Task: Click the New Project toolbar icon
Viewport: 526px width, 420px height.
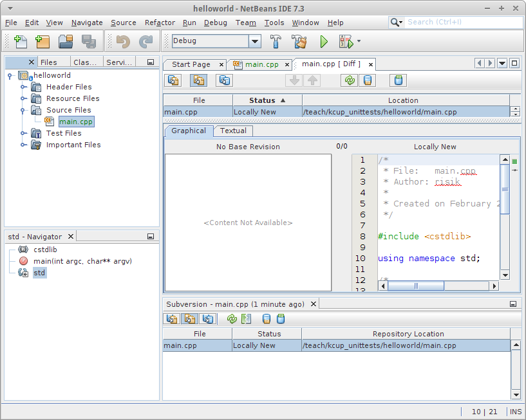Action: 42,42
